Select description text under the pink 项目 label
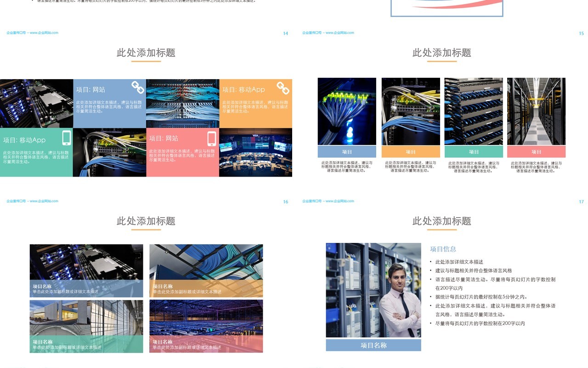The image size is (588, 368). pyautogui.click(x=537, y=167)
